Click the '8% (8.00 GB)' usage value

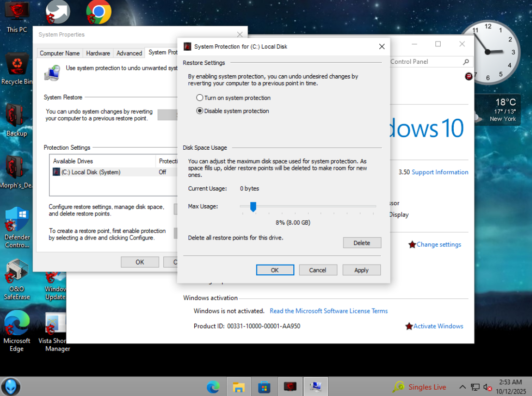293,223
